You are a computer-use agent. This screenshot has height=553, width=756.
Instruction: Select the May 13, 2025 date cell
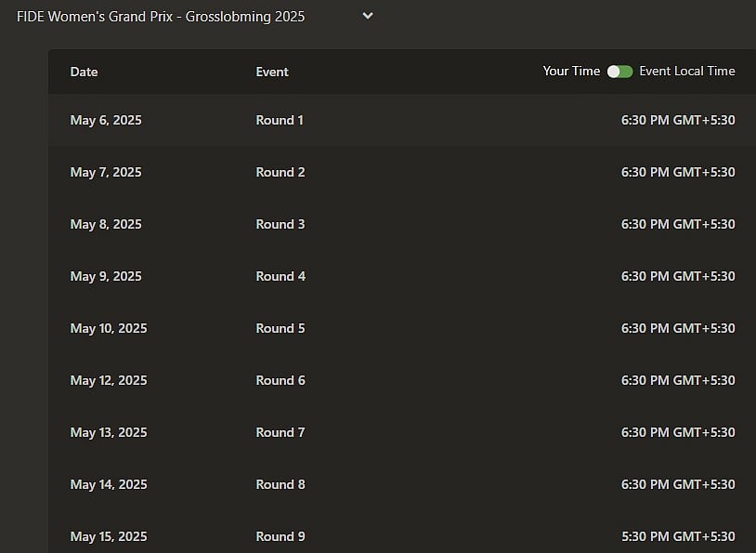click(x=109, y=433)
